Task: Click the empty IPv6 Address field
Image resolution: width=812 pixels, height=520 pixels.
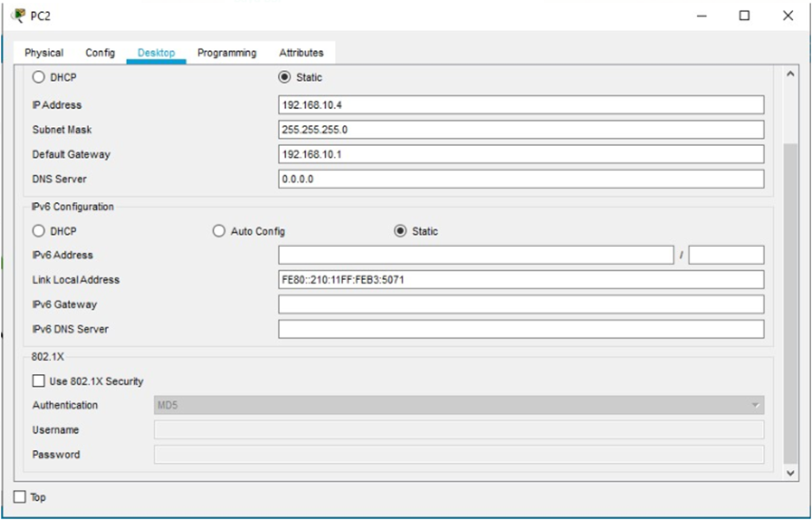Action: pyautogui.click(x=476, y=255)
